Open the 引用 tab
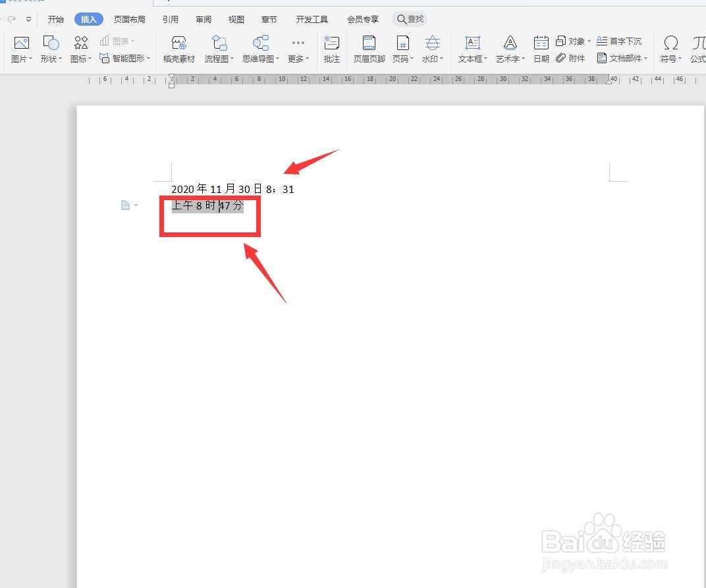This screenshot has width=706, height=588. point(170,19)
